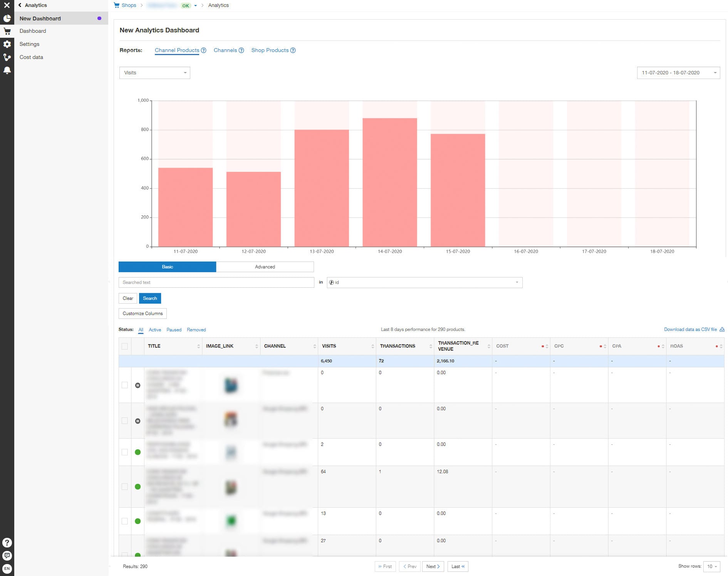
Task: Open the branch/flow sidebar icon
Action: coord(7,57)
